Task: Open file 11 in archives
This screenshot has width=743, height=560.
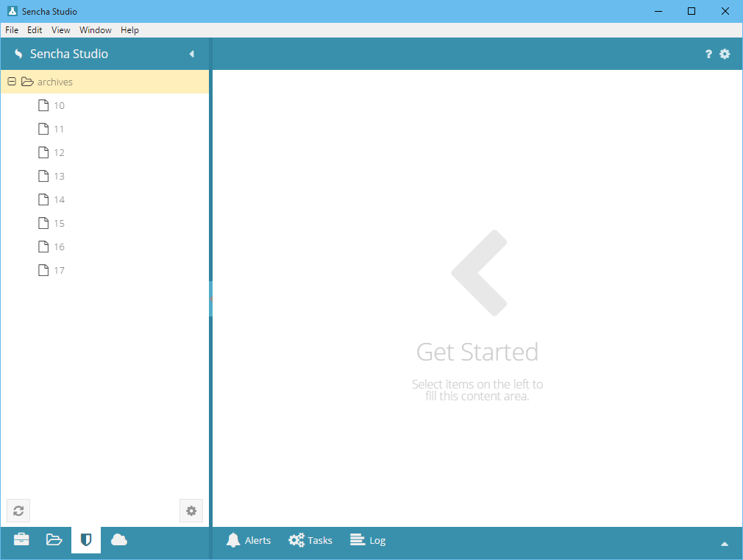Action: point(104,129)
